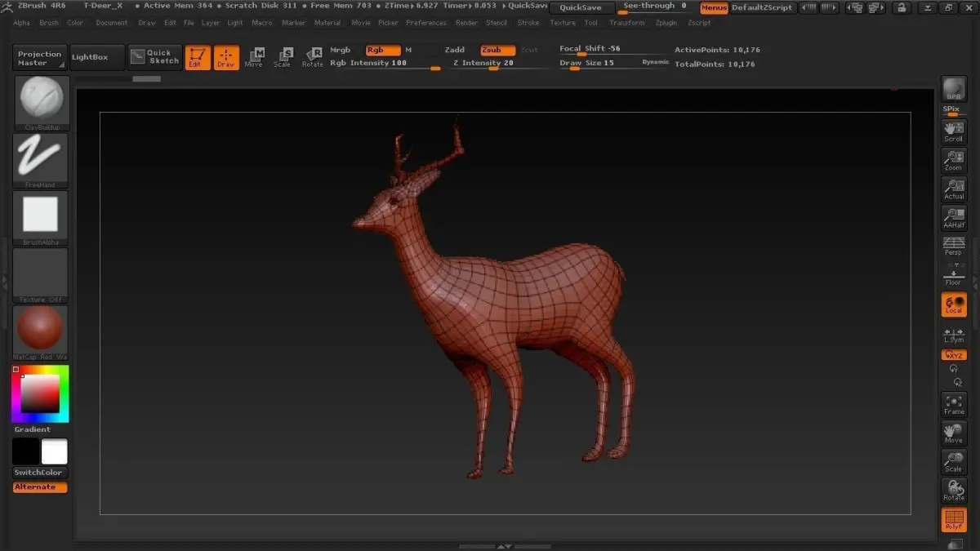Select the Rotate mode in top shelf
The image size is (980, 551).
click(x=313, y=57)
